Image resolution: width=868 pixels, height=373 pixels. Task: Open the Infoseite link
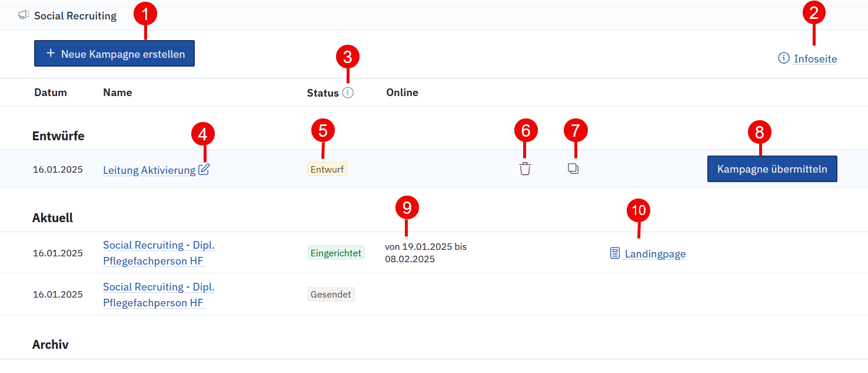[815, 59]
